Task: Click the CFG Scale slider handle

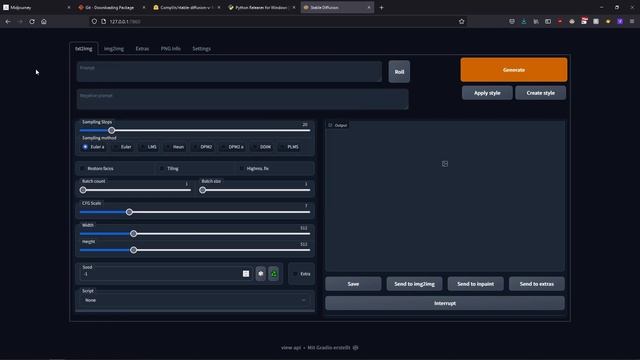Action: [129, 212]
